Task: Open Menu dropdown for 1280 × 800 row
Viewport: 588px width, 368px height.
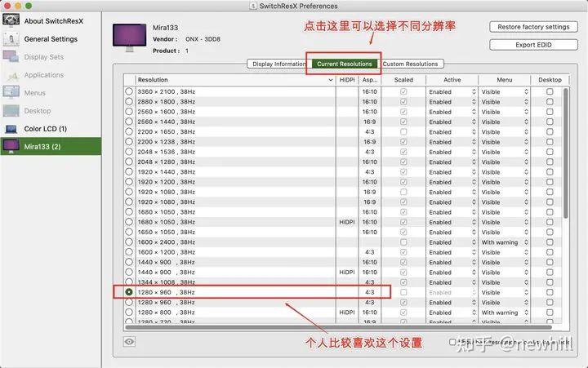Action: (x=505, y=313)
